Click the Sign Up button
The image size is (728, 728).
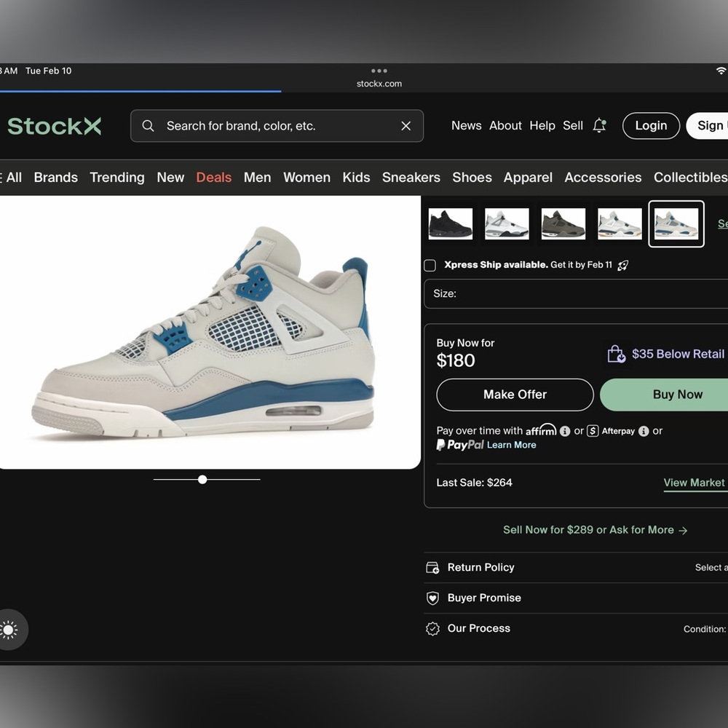point(707,125)
